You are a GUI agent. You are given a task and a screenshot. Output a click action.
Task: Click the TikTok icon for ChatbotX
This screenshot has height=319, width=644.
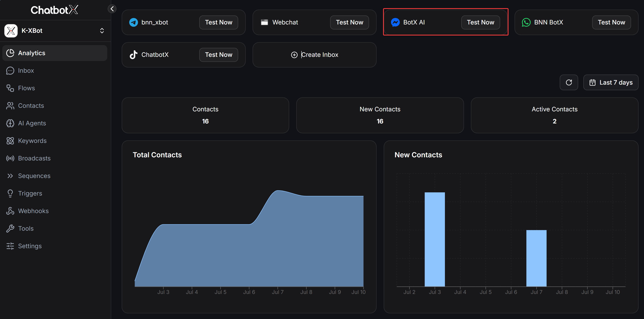(x=133, y=55)
